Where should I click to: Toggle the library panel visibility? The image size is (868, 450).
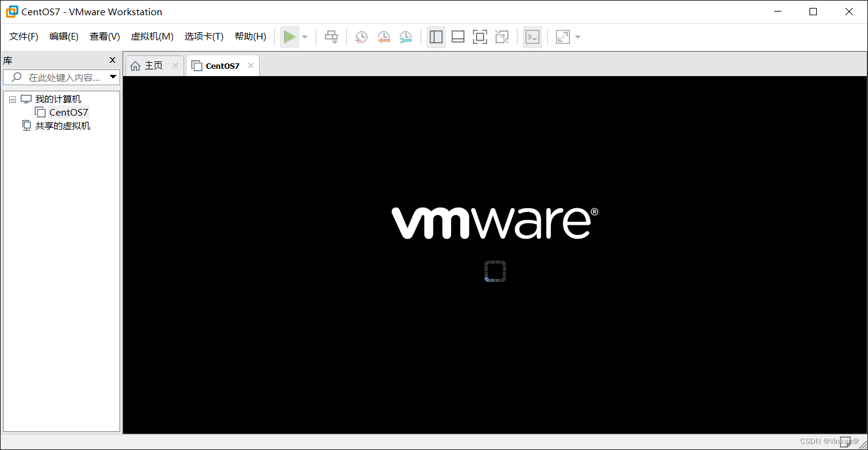tap(436, 37)
